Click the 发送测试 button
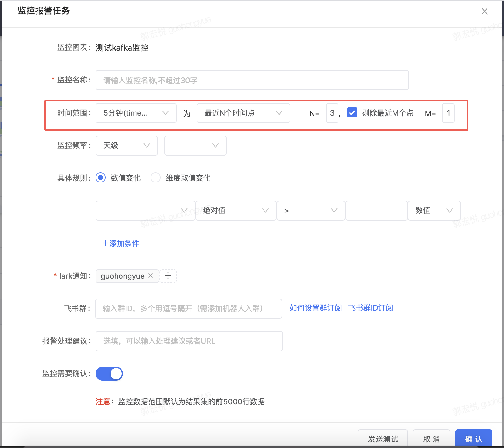 tap(383, 439)
